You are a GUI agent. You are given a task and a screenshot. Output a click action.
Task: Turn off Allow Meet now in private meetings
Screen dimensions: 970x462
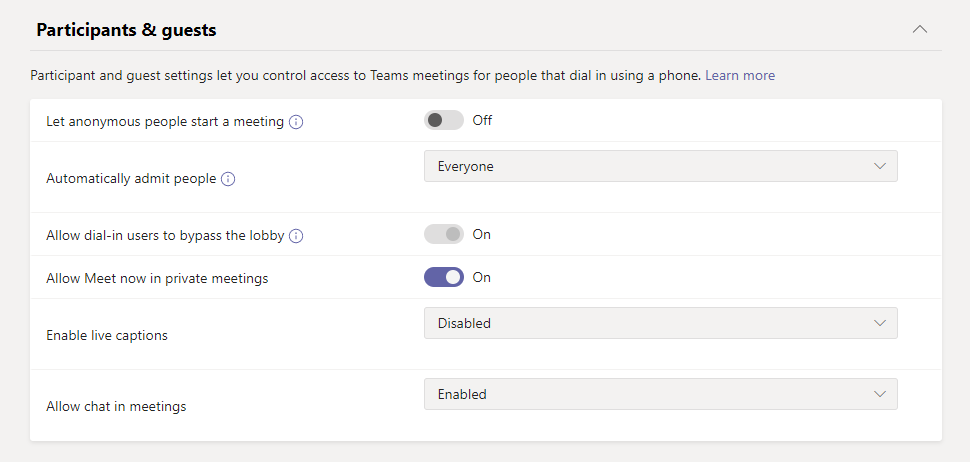coord(444,277)
